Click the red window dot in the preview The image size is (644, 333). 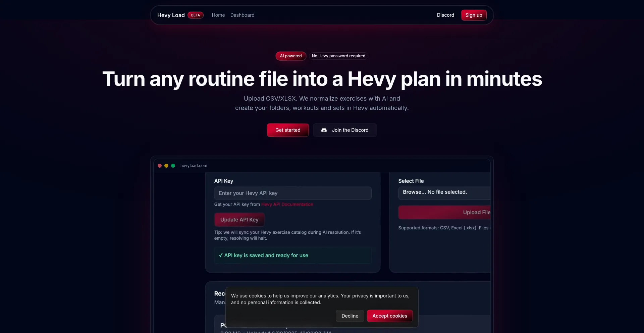tap(160, 166)
